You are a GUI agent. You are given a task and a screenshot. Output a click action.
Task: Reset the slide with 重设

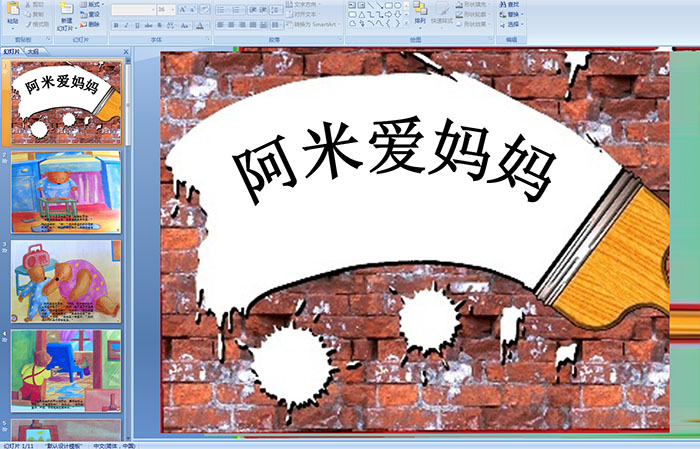click(90, 14)
